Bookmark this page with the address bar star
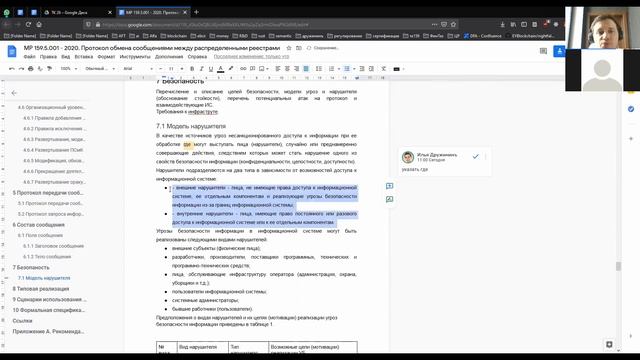The width and height of the screenshot is (640, 360). (453, 24)
